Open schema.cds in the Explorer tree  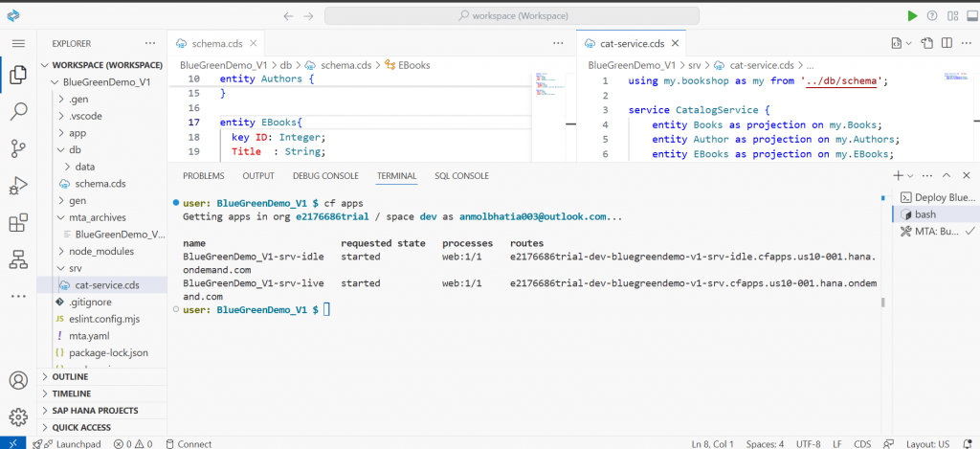pos(102,183)
